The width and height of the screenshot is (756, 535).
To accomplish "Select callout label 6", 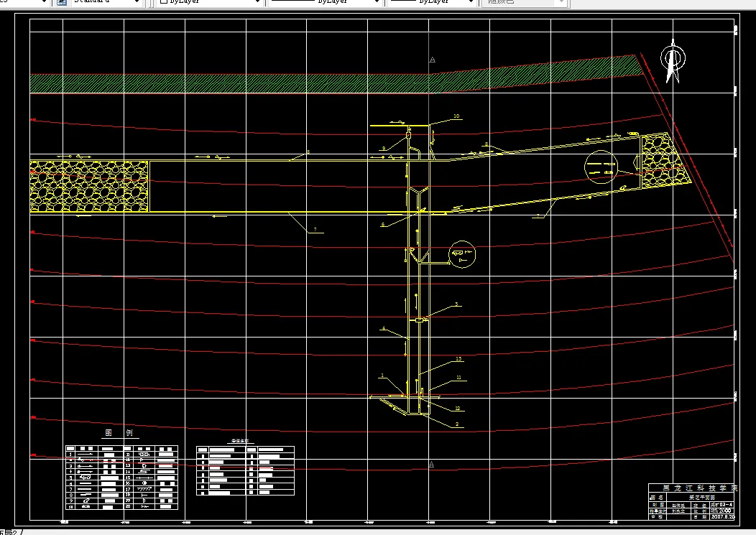I will [383, 225].
